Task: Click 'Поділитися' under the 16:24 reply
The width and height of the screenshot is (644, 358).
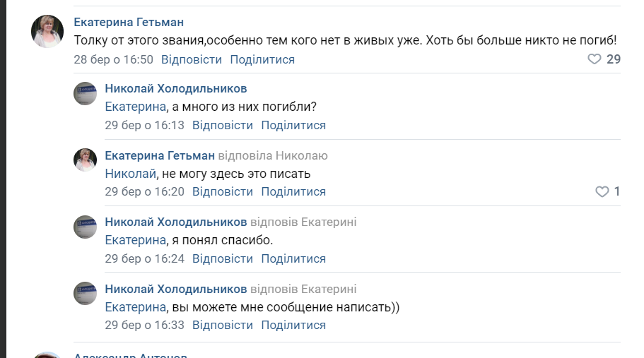Action: click(293, 258)
